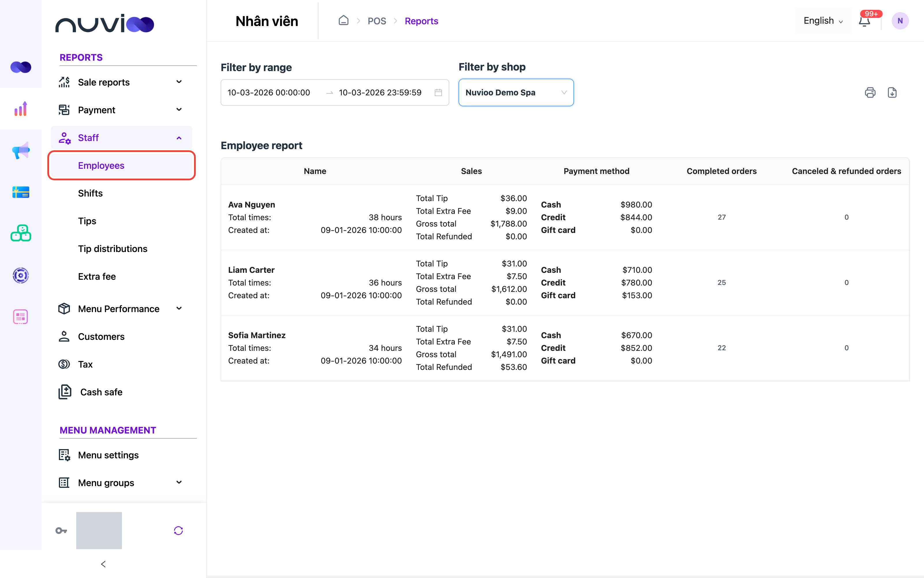The image size is (924, 578).
Task: Collapse the sidebar with the left chevron
Action: [103, 564]
